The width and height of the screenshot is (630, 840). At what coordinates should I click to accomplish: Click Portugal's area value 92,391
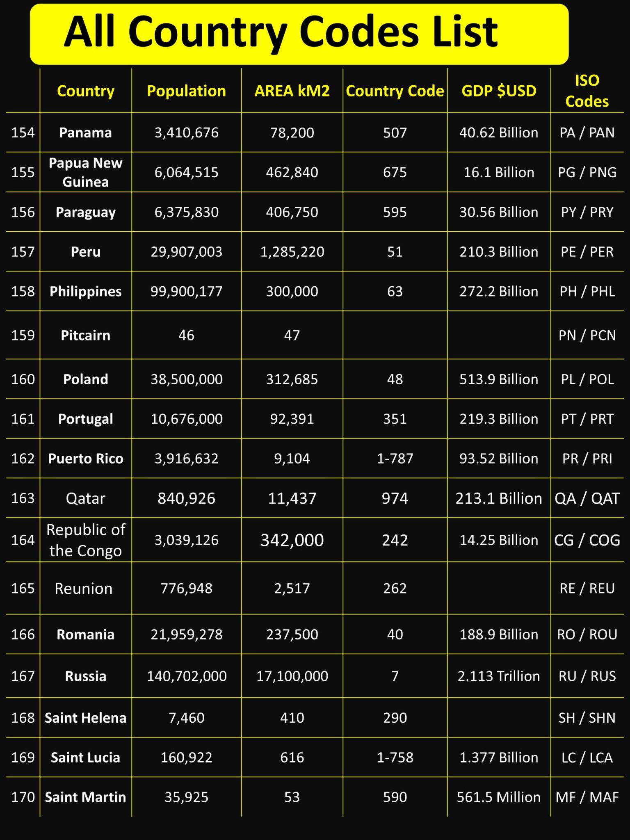pos(292,419)
